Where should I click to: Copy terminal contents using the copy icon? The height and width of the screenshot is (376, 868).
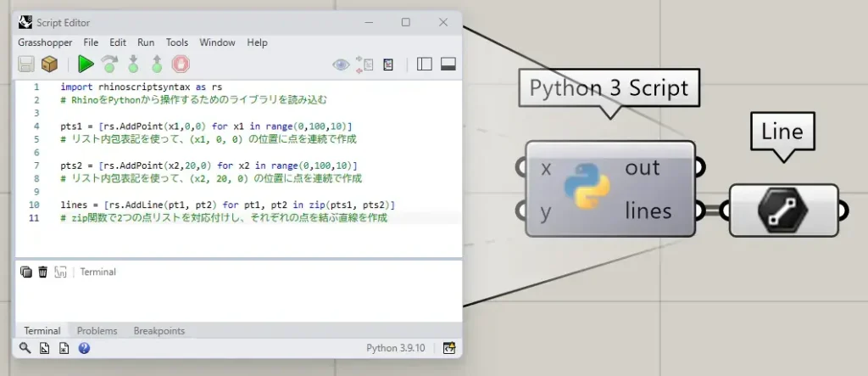[25, 272]
